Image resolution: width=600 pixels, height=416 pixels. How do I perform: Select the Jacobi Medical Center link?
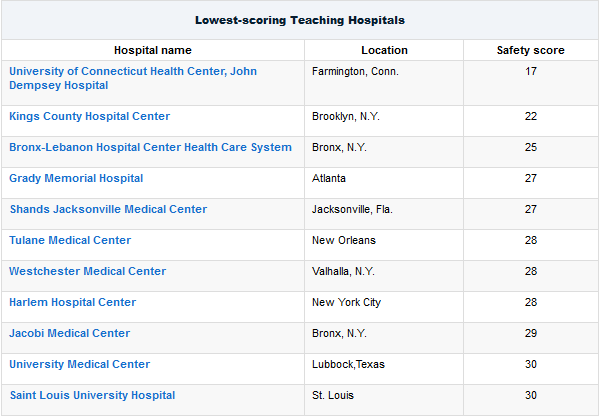70,333
